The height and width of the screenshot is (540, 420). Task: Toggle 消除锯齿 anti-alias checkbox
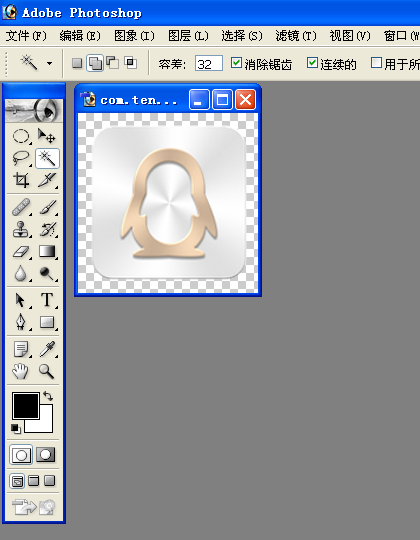point(236,63)
